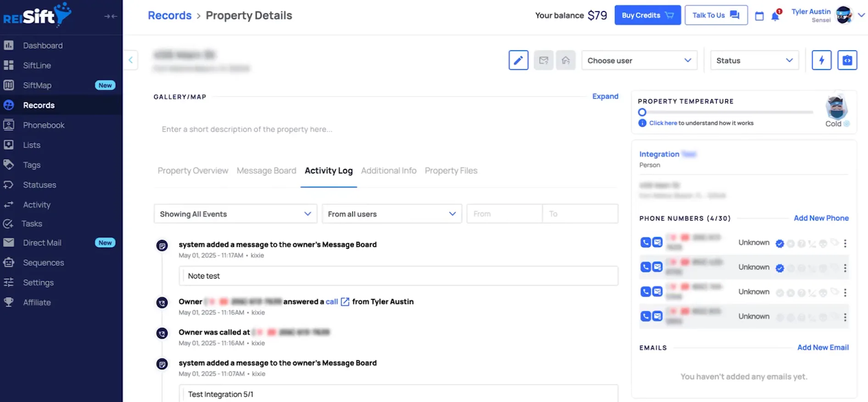Viewport: 868px width, 402px height.
Task: Click the house icon in property toolbar
Action: [x=566, y=60]
